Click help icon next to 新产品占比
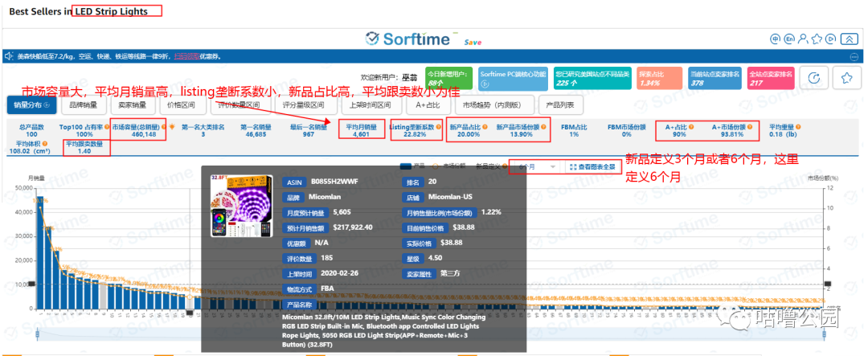Screen dimensions: 868x356 coord(485,127)
